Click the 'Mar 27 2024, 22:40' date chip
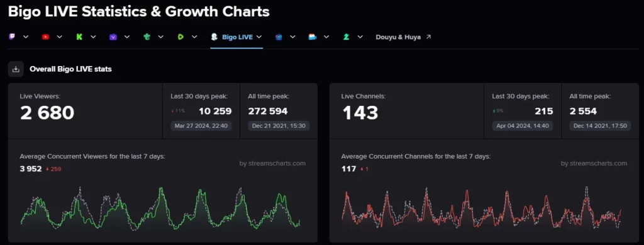 pos(201,126)
